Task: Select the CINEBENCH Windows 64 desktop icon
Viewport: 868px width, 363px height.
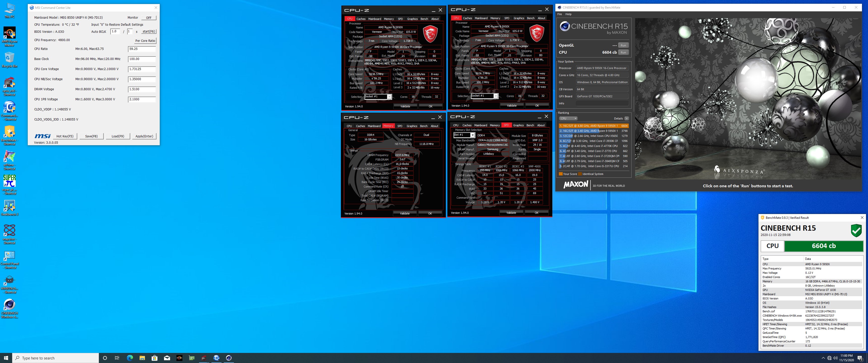Action: pyautogui.click(x=9, y=309)
